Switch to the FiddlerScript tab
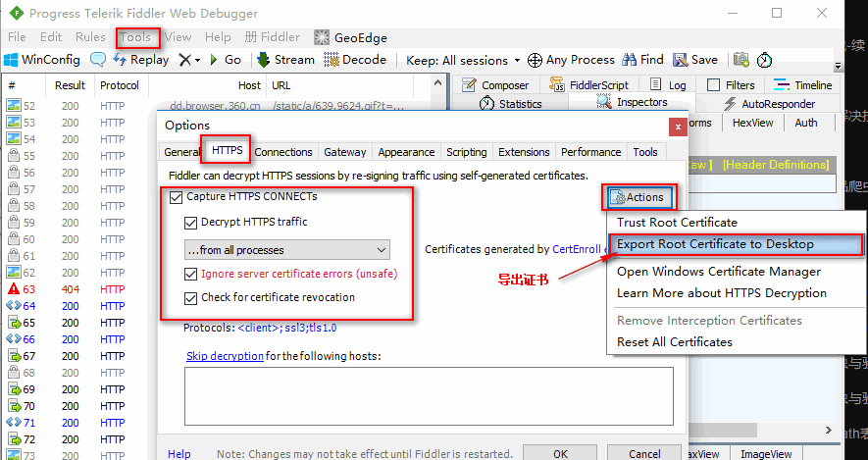 point(588,84)
